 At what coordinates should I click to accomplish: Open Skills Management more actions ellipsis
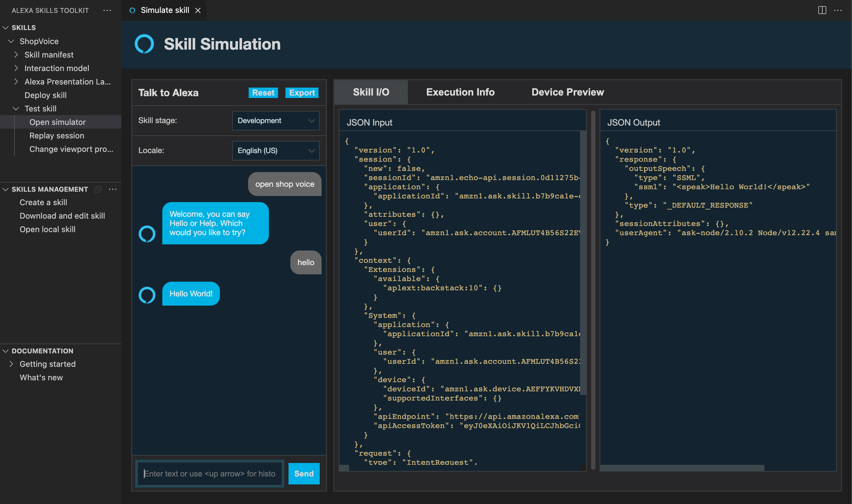point(113,189)
